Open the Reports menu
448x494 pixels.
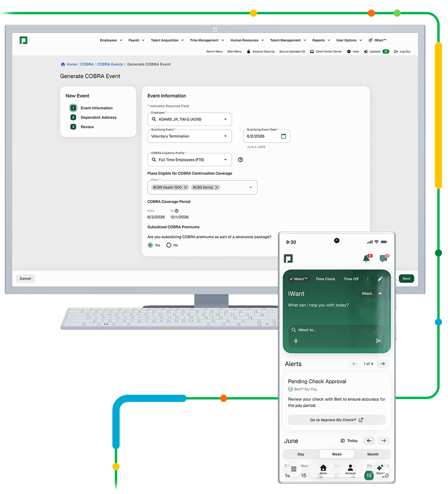pos(321,40)
